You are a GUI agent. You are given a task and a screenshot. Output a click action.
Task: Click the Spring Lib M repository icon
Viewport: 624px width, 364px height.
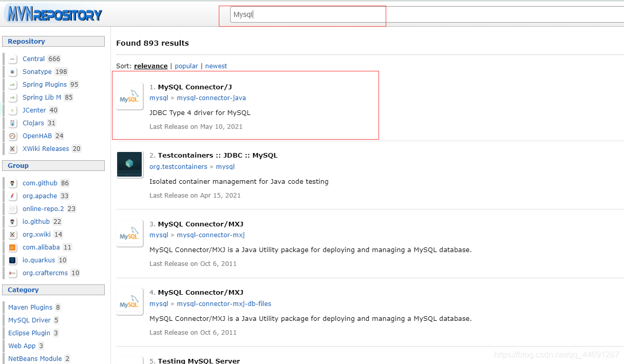[13, 98]
